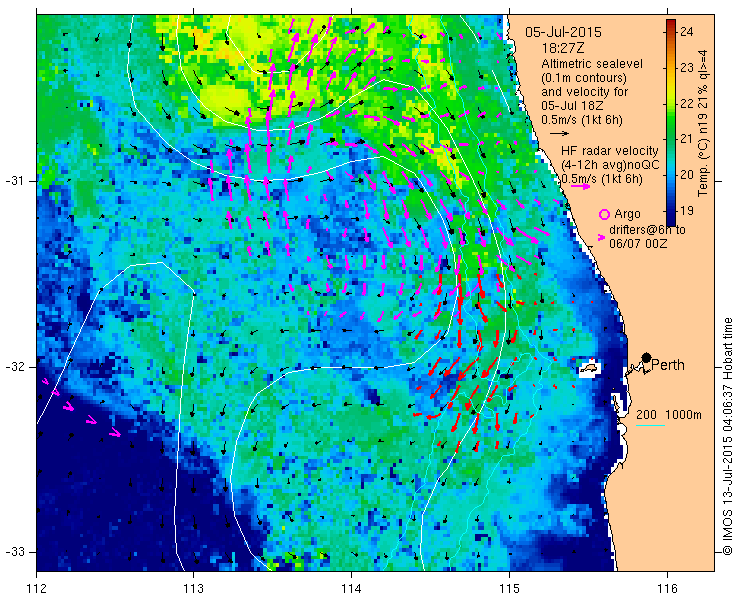Click the Perth label text
This screenshot has width=740, height=600.
[x=667, y=365]
